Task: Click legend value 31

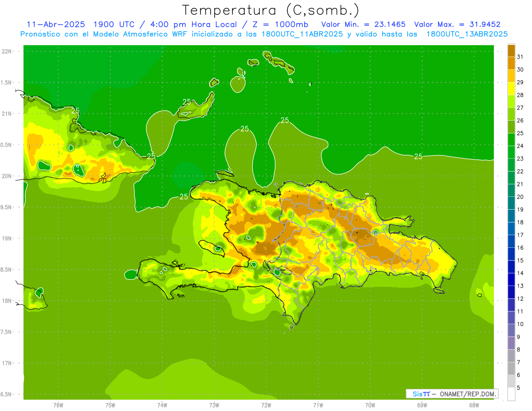Action: 520,56
